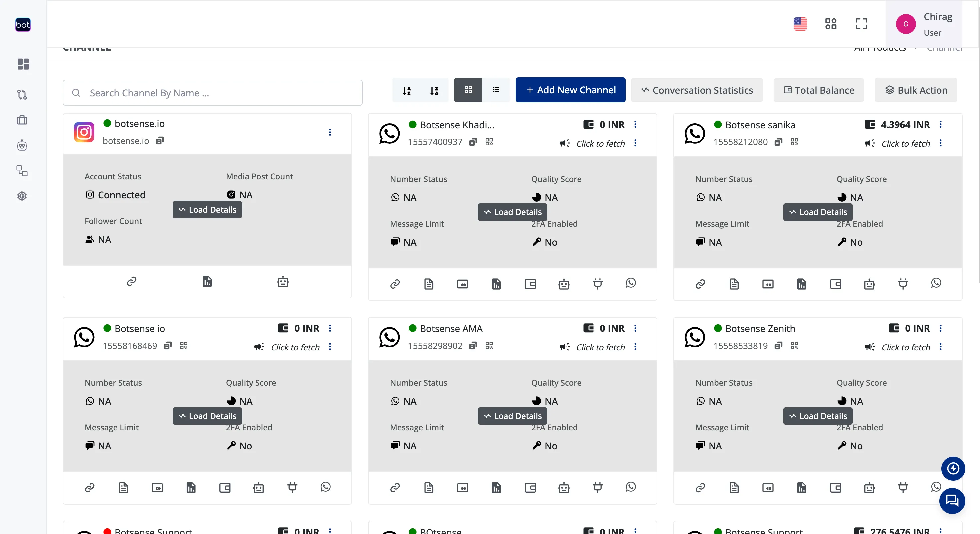Click the briefcase icon in the sidebar
The width and height of the screenshot is (980, 534).
pyautogui.click(x=22, y=120)
